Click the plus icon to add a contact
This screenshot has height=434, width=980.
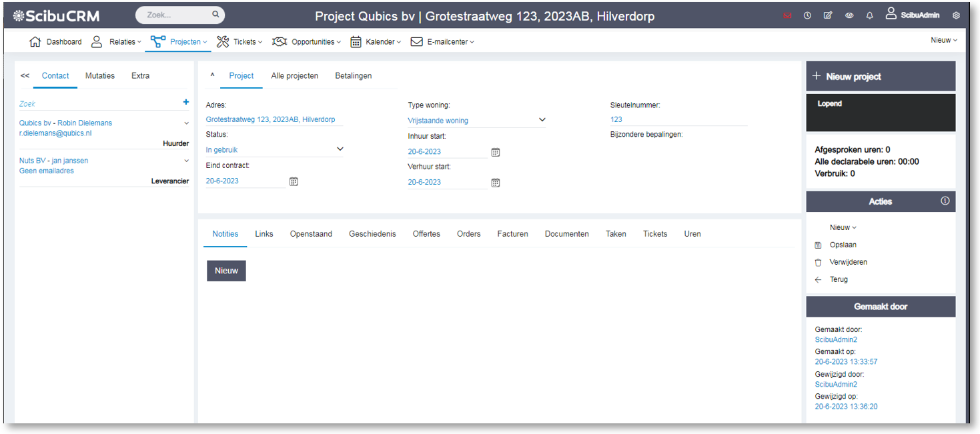click(x=186, y=102)
